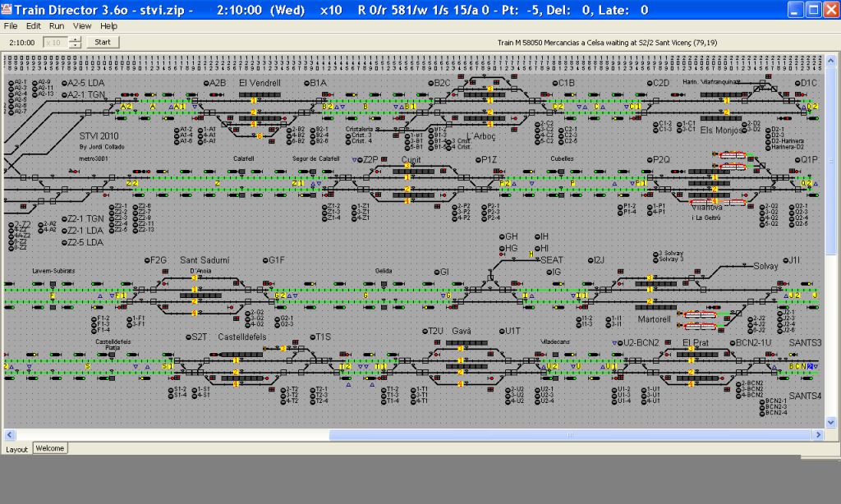Click the C2D itinerary circle
The width and height of the screenshot is (841, 504).
[648, 83]
